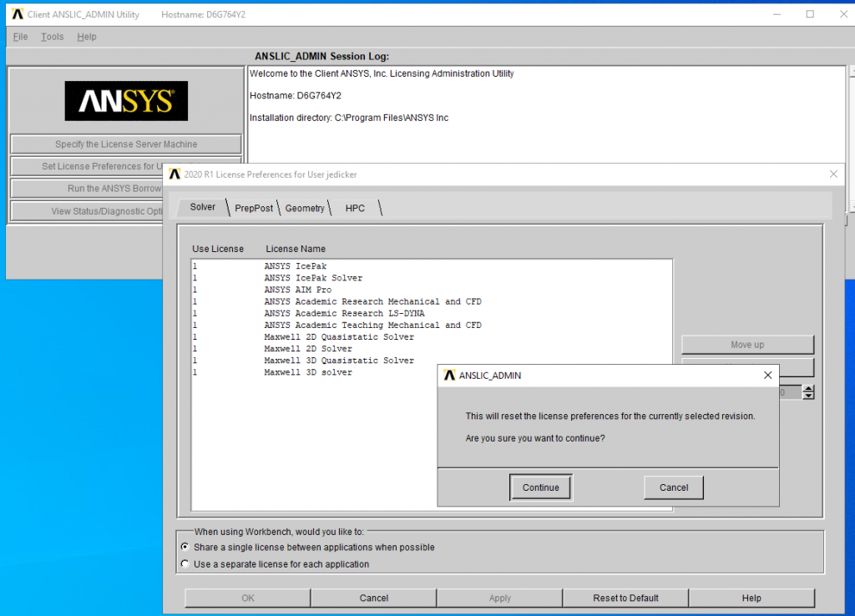This screenshot has height=616, width=855.
Task: Click the Move up button
Action: point(747,345)
